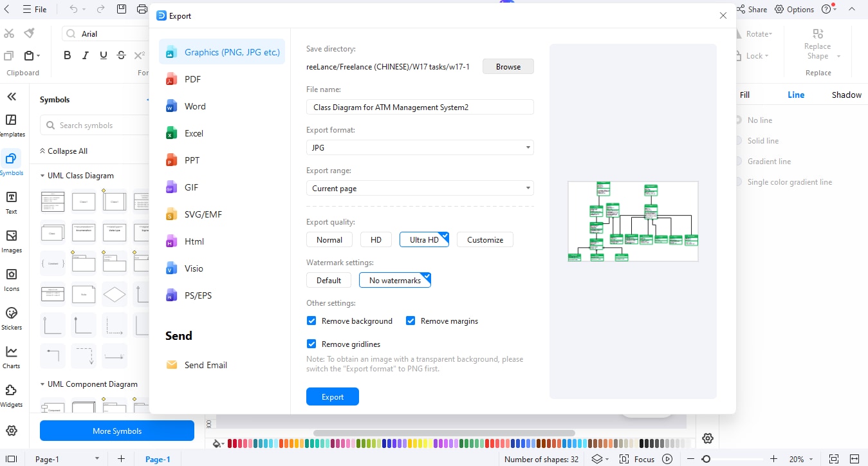Click the Customize quality button
Screen dimensions: 868x466
(x=485, y=239)
